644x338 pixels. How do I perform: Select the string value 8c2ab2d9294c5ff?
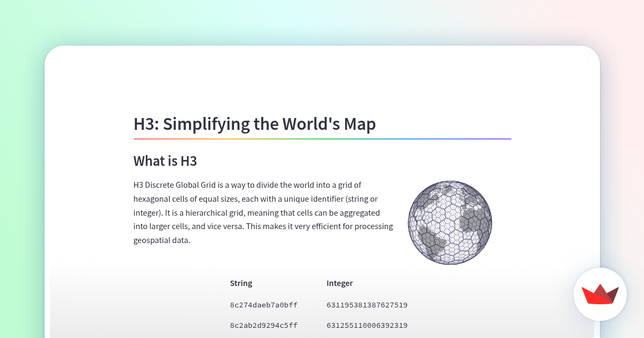264,325
